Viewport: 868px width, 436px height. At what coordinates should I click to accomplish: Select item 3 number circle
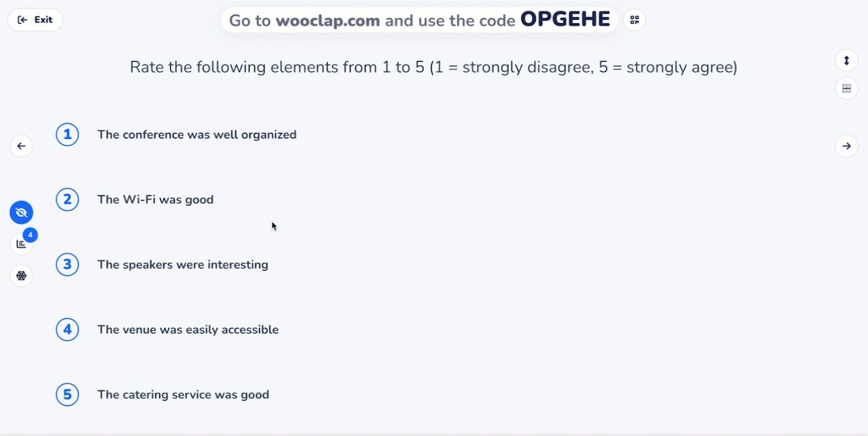pyautogui.click(x=67, y=264)
